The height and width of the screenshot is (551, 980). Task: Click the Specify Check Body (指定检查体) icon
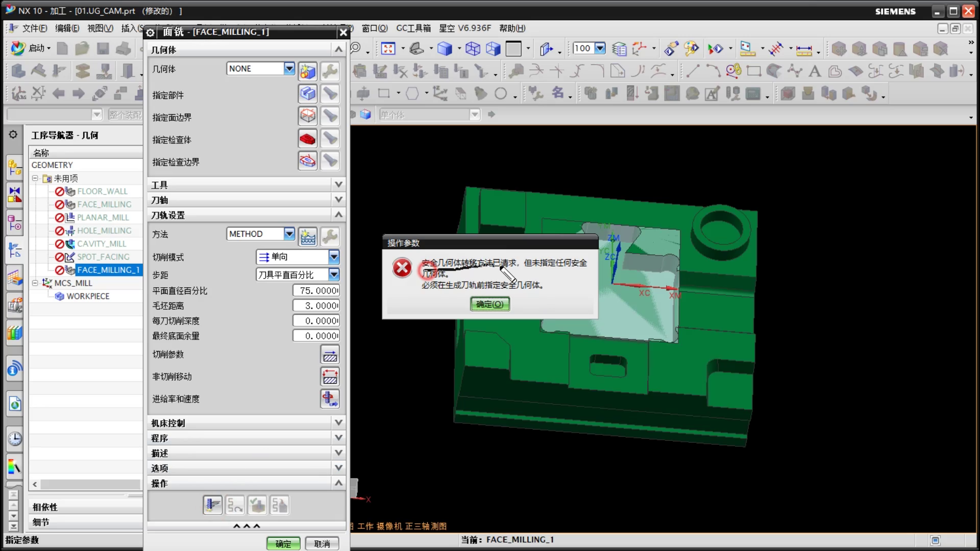point(307,139)
